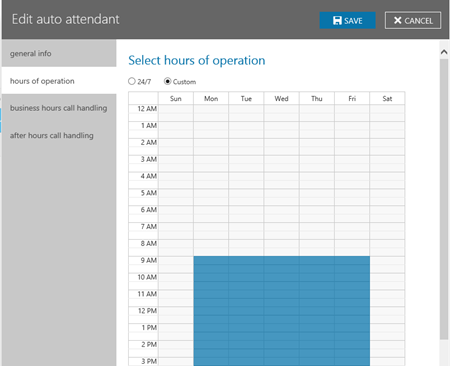The width and height of the screenshot is (450, 366).
Task: Click the SAVE button
Action: click(x=347, y=20)
